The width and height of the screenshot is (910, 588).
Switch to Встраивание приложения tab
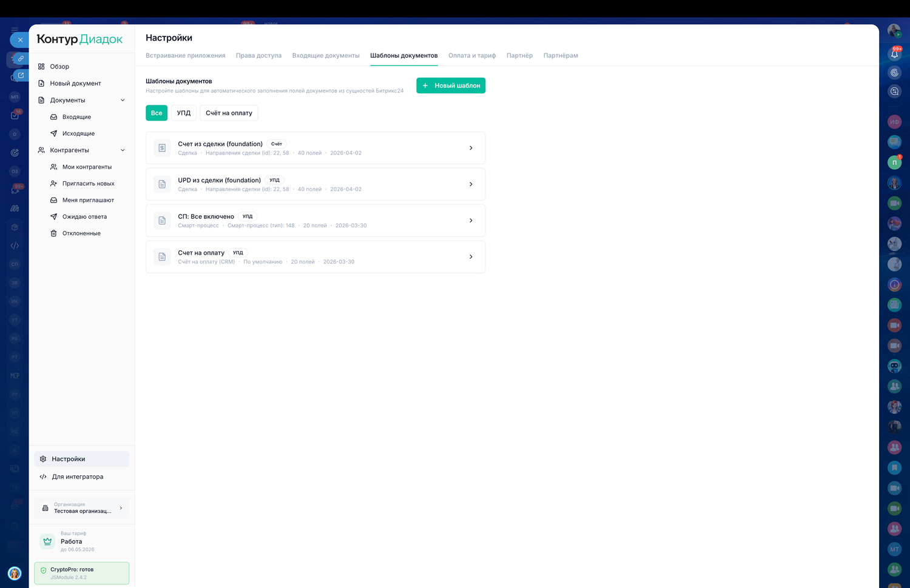click(x=186, y=56)
